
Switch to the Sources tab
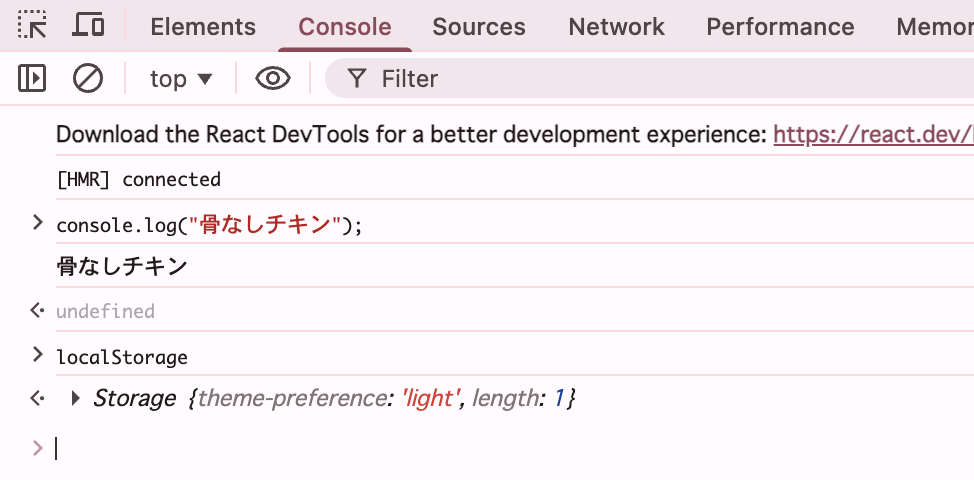(479, 27)
